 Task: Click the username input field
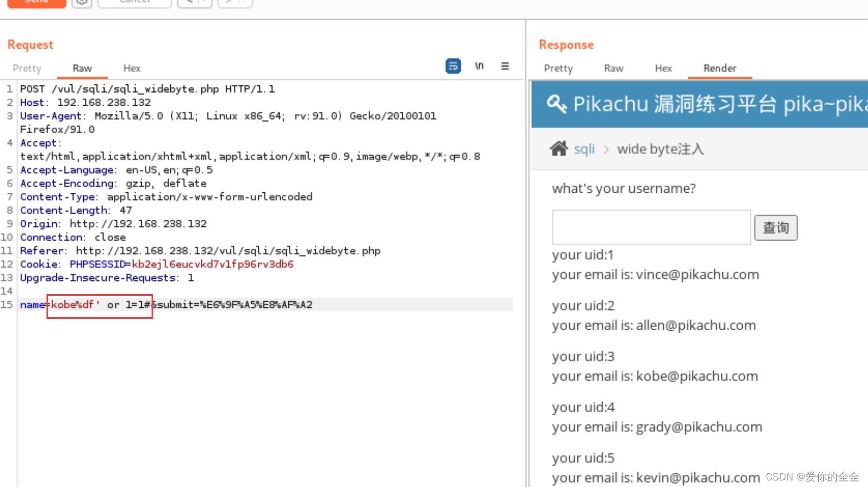[651, 227]
